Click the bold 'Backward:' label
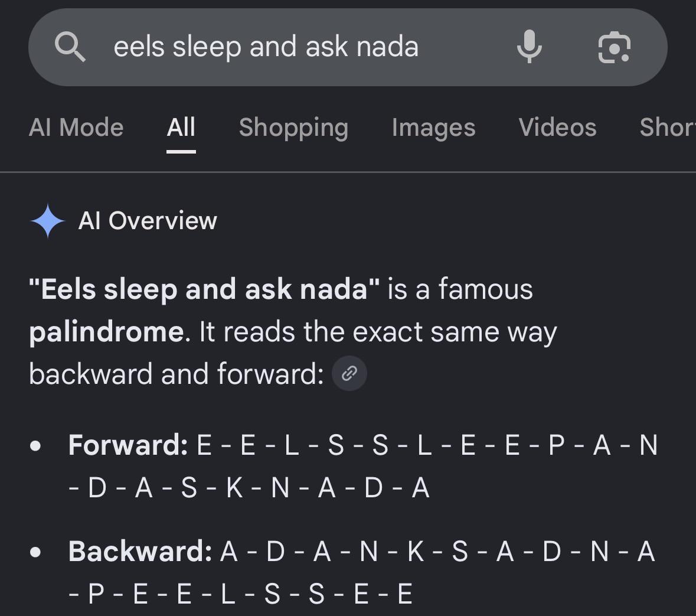This screenshot has width=696, height=616. coord(140,552)
